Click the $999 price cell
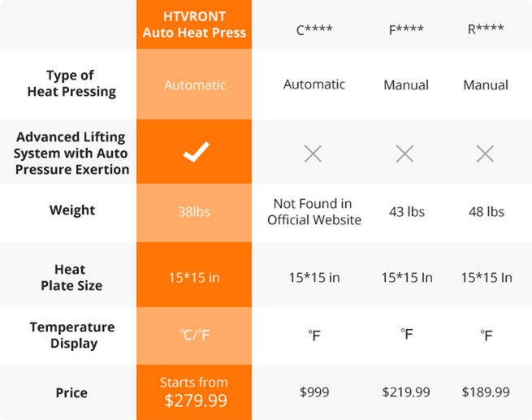The image size is (532, 420). [x=314, y=392]
